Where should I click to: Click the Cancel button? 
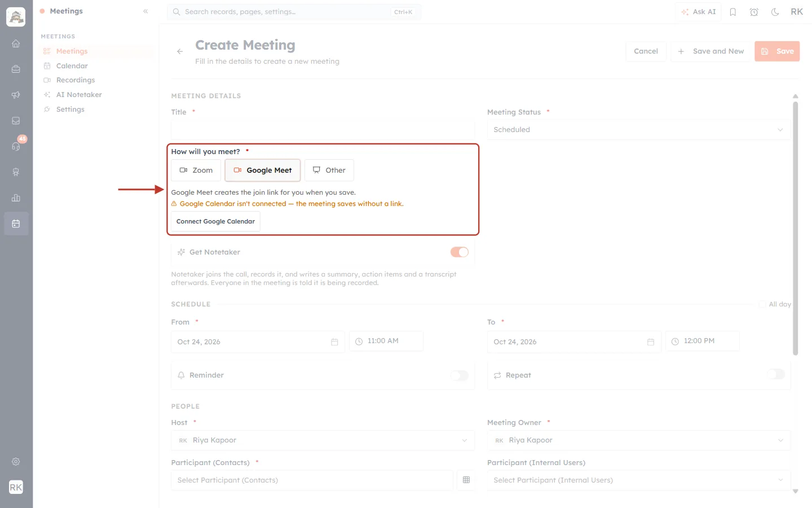[646, 51]
